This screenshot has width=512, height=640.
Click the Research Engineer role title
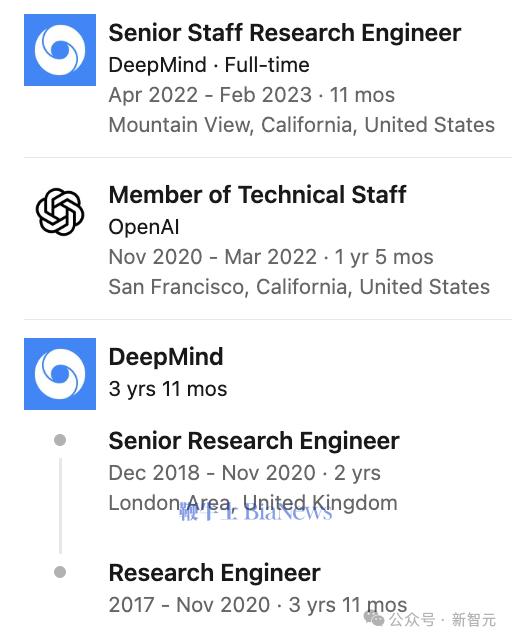coord(214,573)
